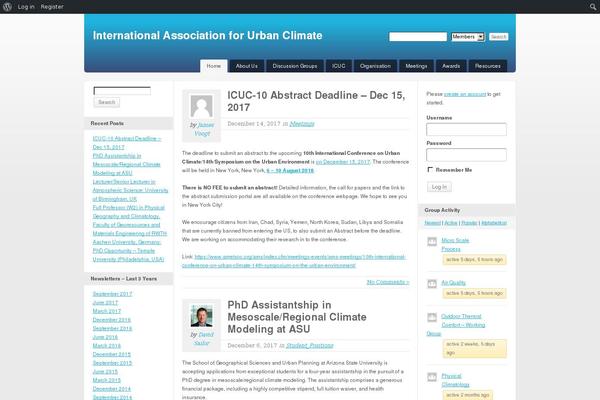
Task: Select the ICUC navigation tab
Action: click(339, 66)
